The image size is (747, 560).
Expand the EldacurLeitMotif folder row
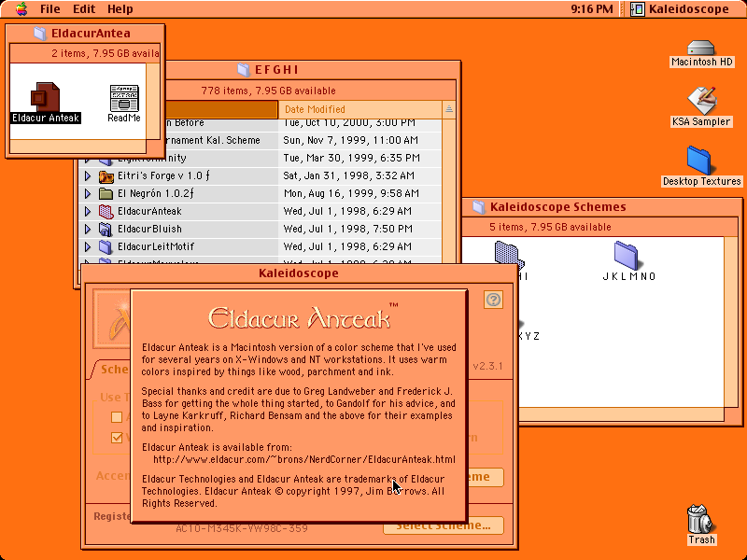tap(88, 246)
